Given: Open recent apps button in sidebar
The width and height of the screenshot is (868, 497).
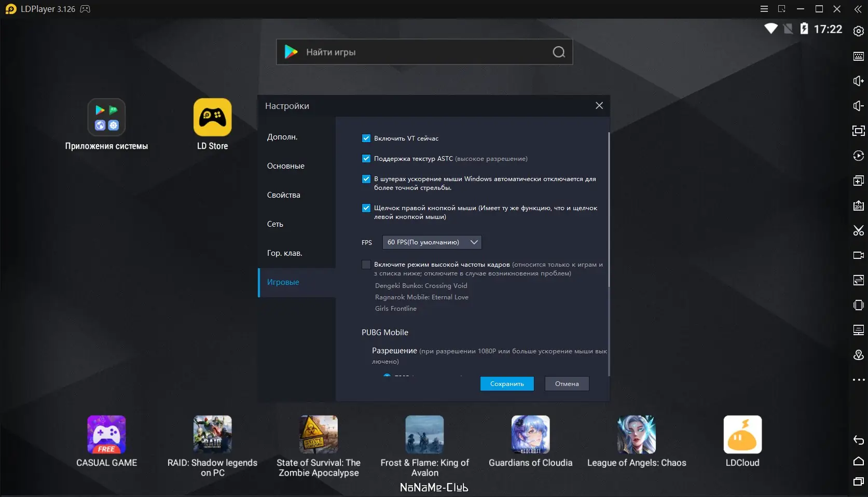Looking at the screenshot, I should [x=859, y=482].
